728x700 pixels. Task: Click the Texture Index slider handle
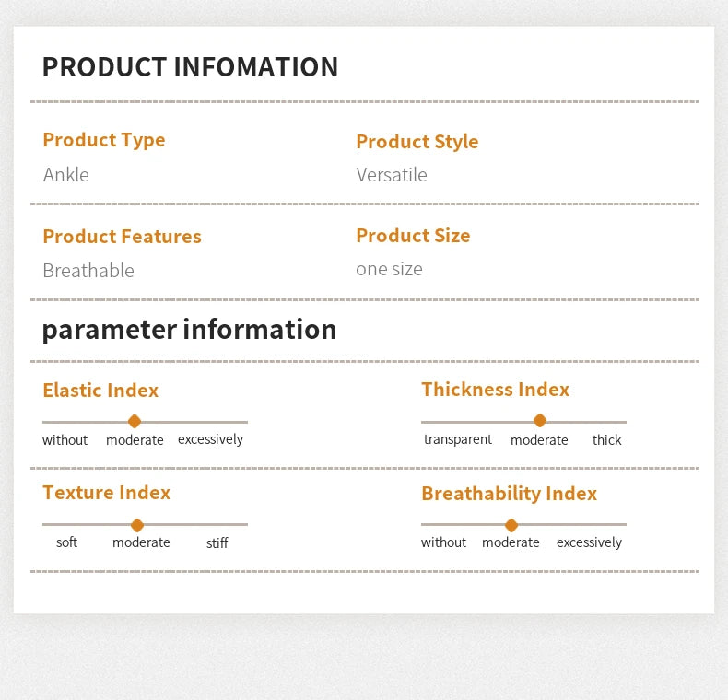[x=137, y=525]
